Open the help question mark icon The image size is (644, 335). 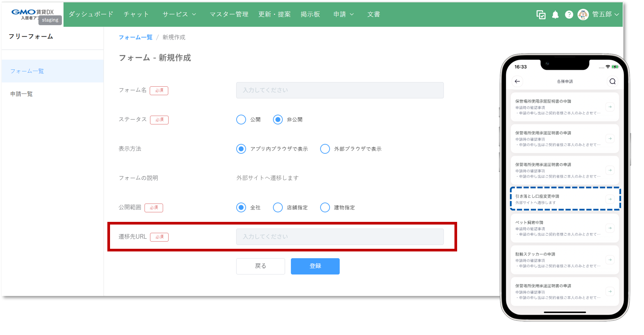(569, 15)
